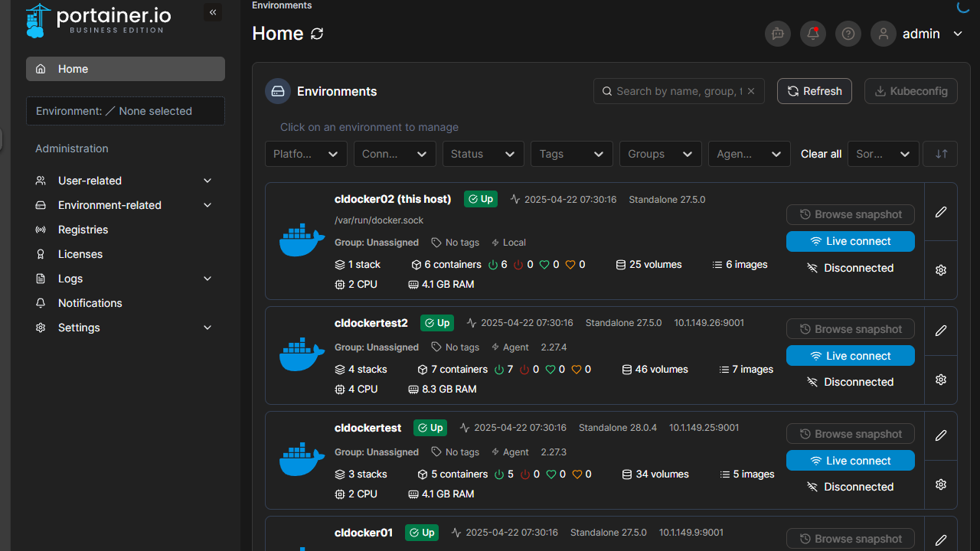980x551 pixels.
Task: Live connect to cldockertest
Action: point(851,461)
